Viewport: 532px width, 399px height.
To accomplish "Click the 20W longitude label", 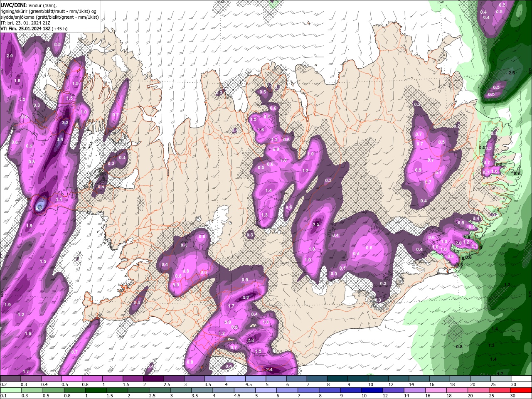I will click(x=221, y=2).
